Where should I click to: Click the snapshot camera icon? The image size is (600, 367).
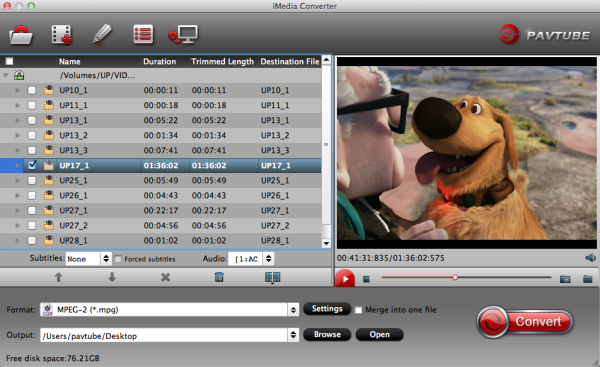565,279
